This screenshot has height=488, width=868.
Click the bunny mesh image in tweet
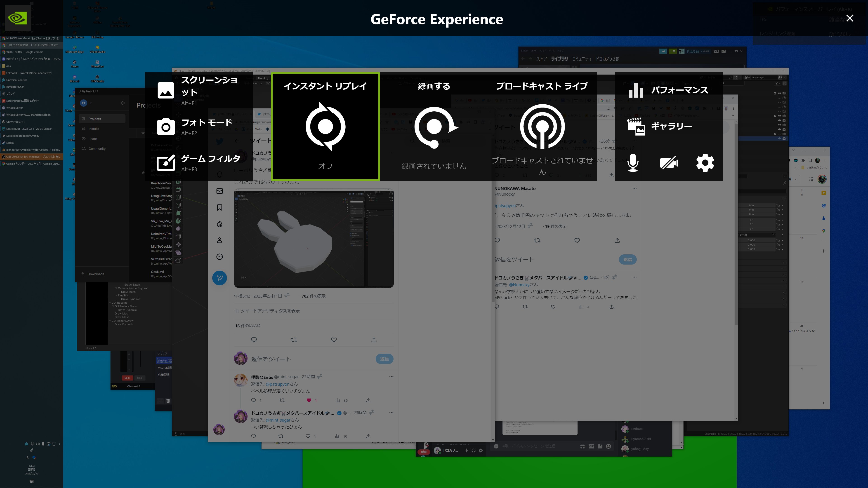click(x=314, y=238)
